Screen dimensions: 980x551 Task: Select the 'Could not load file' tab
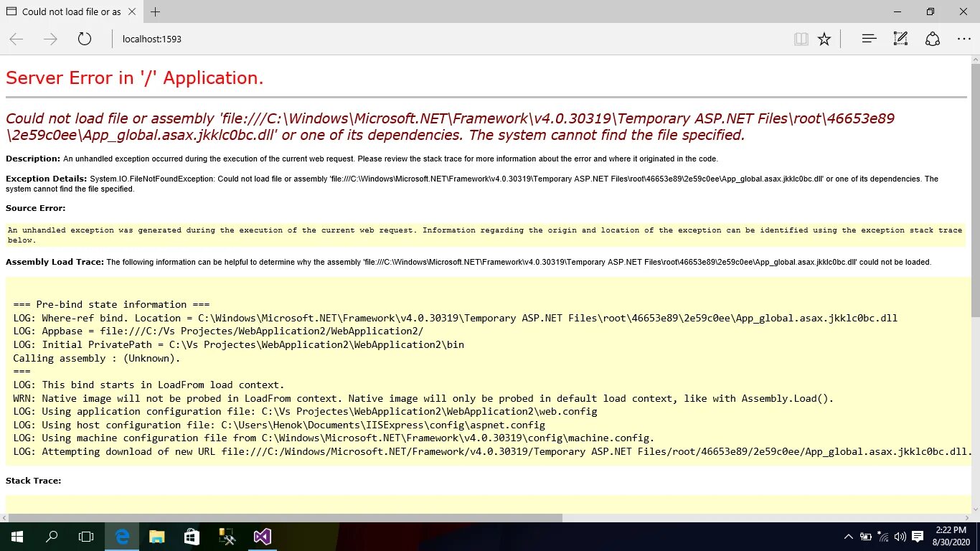(x=72, y=11)
